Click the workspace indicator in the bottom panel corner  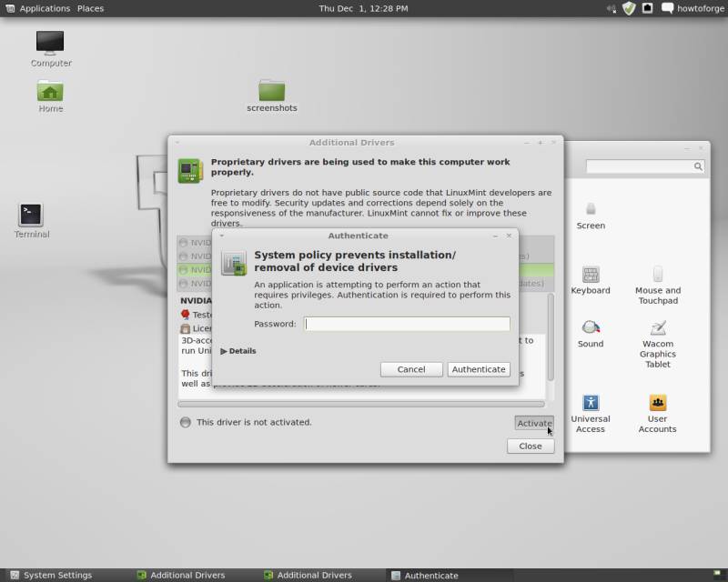click(716, 574)
